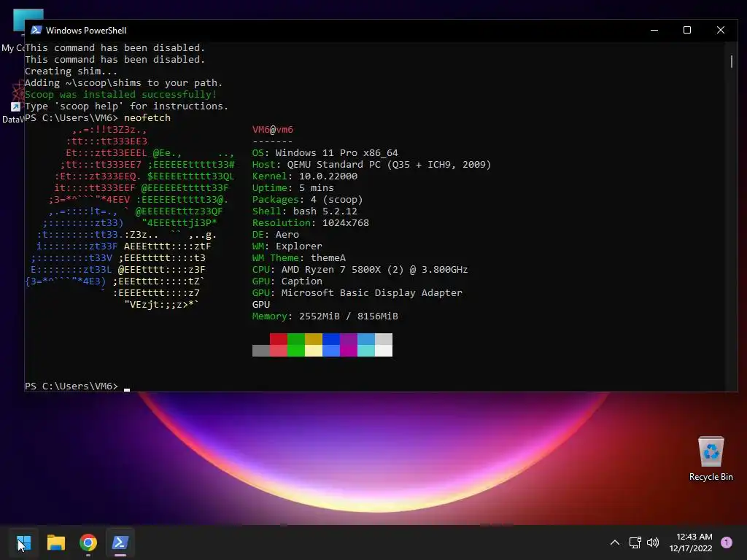Image resolution: width=747 pixels, height=560 pixels.
Task: Click the "Memory: 2552MiB / 8156MiB" line
Action: point(325,316)
